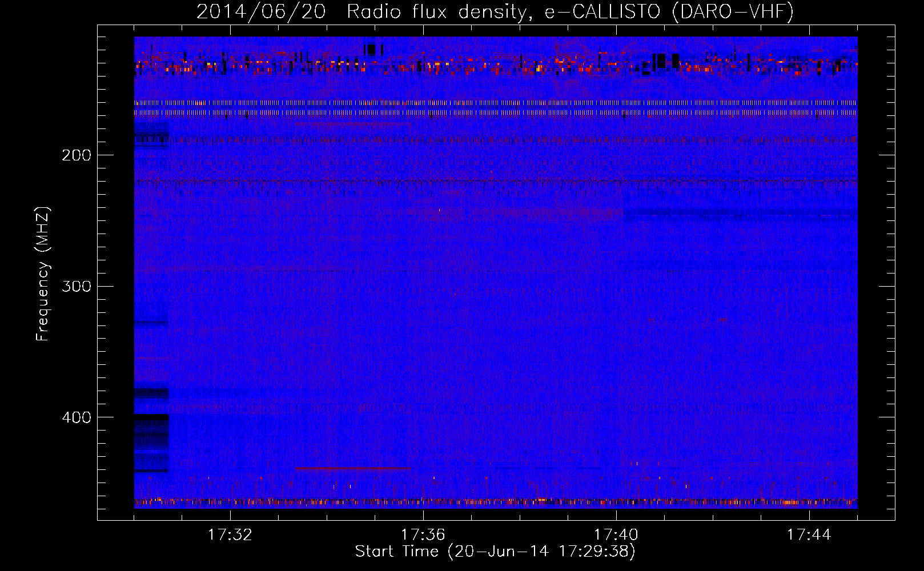Click the long red horizontal line near 440 MHz

coord(353,468)
